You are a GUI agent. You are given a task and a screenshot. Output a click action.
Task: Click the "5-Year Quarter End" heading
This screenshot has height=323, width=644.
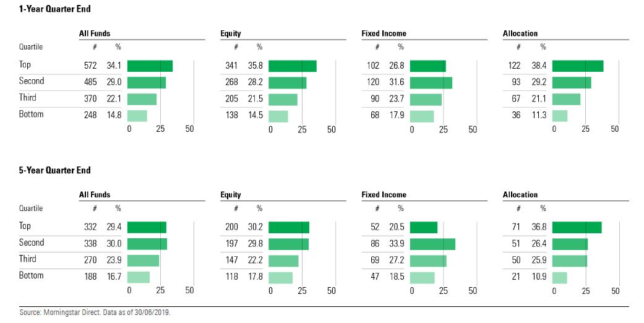[46, 170]
